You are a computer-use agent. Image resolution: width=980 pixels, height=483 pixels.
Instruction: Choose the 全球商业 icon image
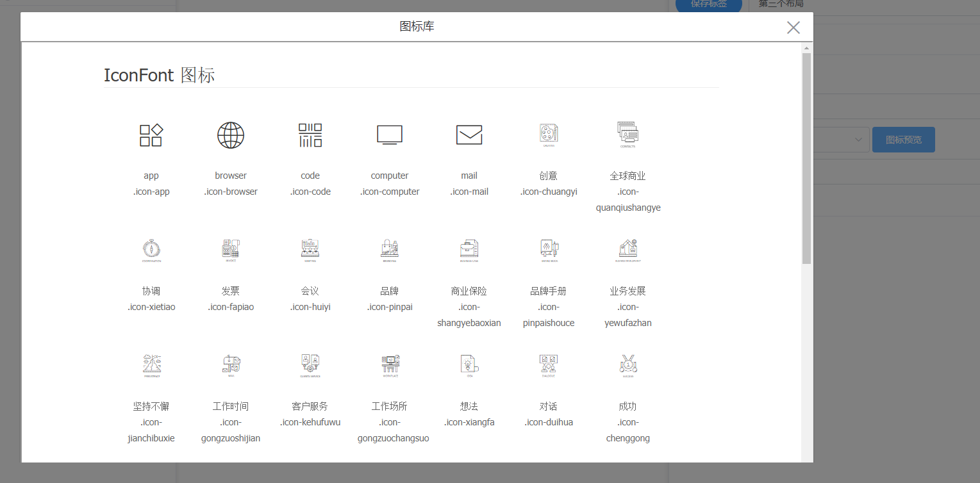[x=628, y=135]
